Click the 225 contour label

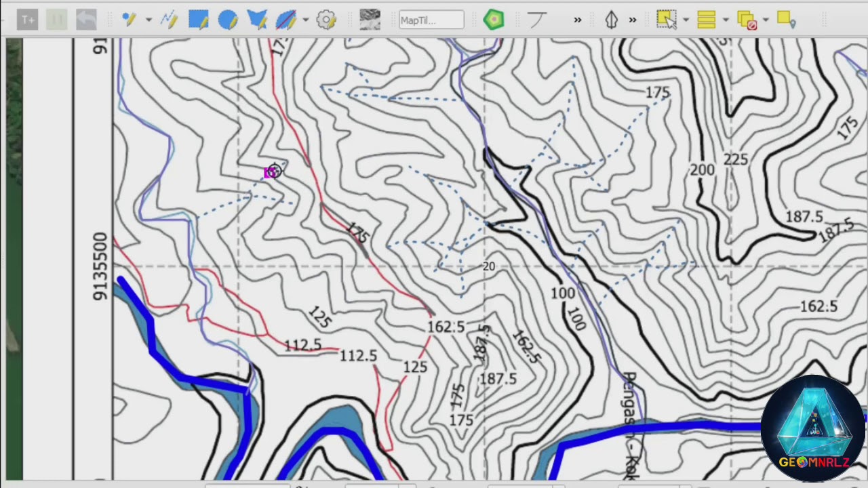pos(736,160)
